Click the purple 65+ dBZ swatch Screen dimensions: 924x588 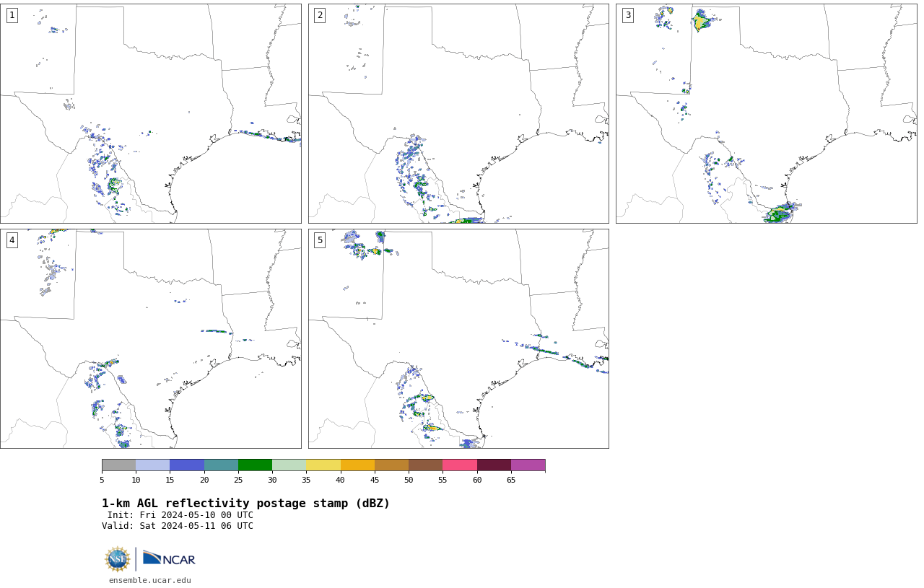point(528,465)
